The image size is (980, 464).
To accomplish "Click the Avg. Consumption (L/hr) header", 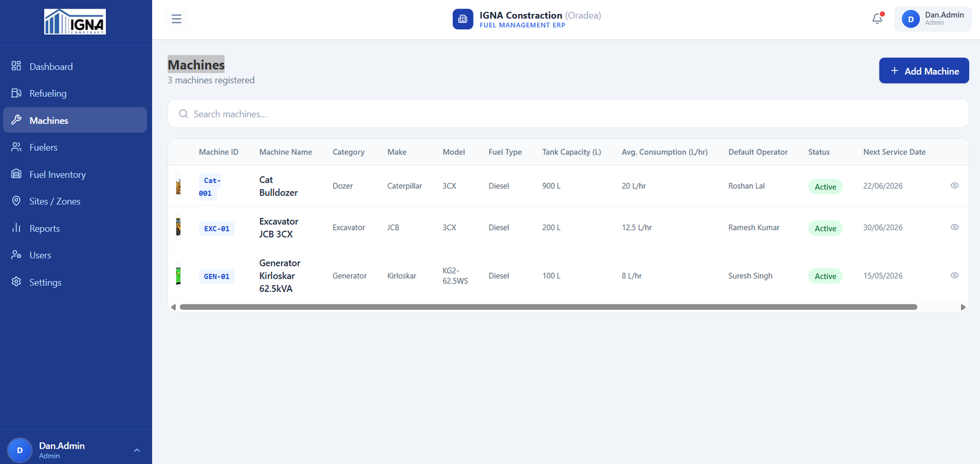I will [665, 152].
